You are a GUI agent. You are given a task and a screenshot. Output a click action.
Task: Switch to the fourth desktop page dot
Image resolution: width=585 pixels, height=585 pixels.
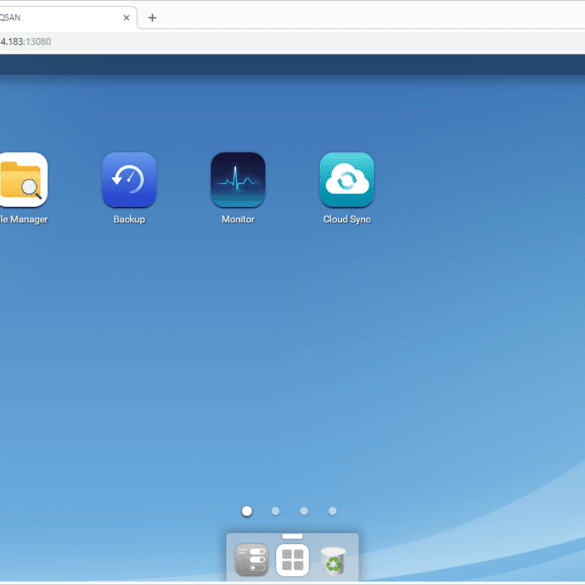coord(332,511)
